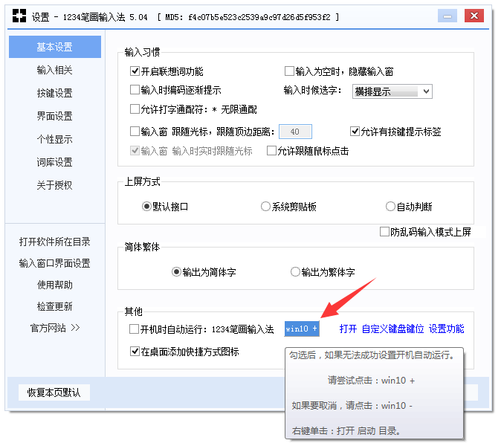Click the app logo icon in title bar
This screenshot has width=504, height=446.
pyautogui.click(x=19, y=16)
